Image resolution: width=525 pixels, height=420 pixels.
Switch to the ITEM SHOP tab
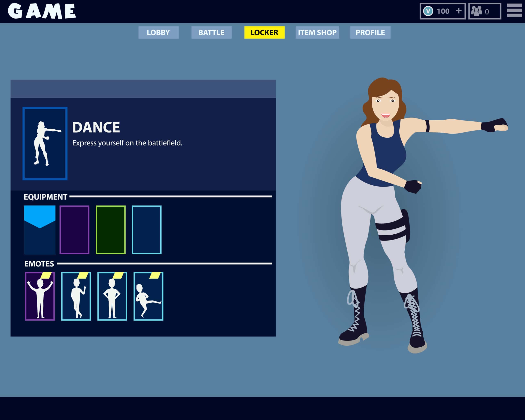pos(317,32)
